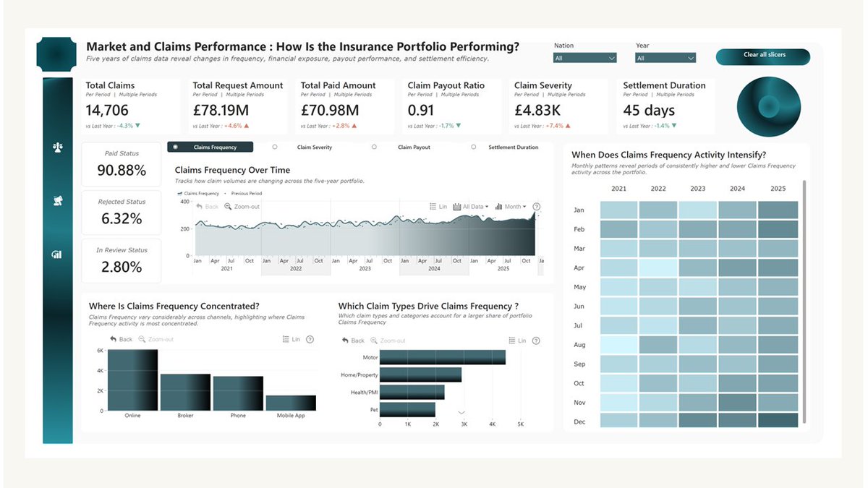Image resolution: width=868 pixels, height=488 pixels.
Task: Select the Pet bar in claim types chart
Action: pyautogui.click(x=407, y=409)
